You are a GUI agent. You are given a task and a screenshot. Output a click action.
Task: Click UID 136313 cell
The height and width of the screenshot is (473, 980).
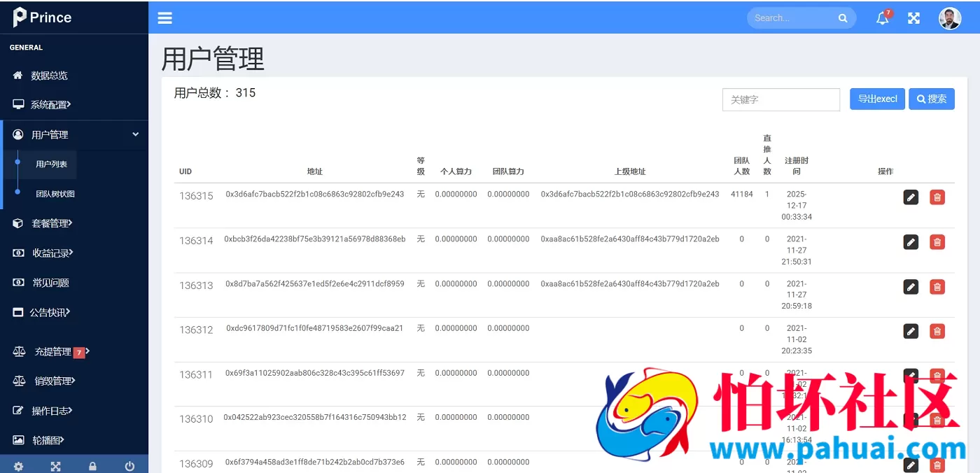(196, 285)
